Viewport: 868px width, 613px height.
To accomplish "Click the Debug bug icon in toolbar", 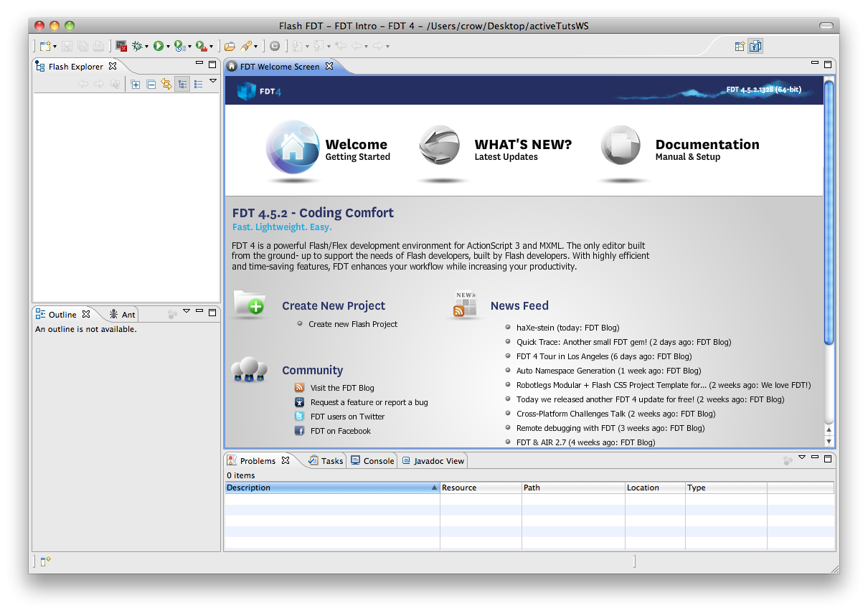I will [x=137, y=46].
